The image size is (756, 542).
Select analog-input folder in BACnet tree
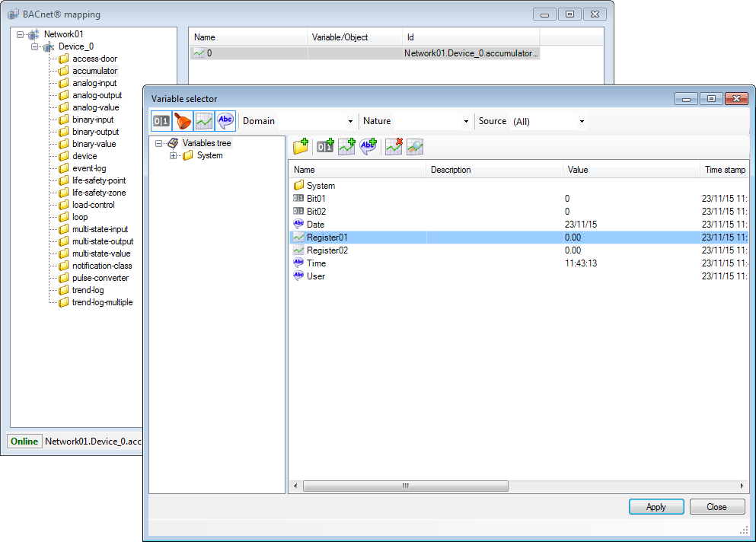tap(94, 83)
